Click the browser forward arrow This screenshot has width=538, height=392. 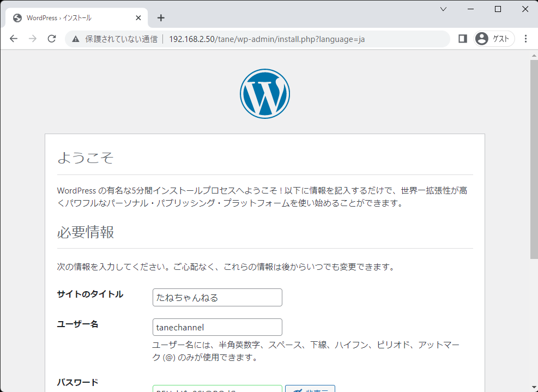33,39
